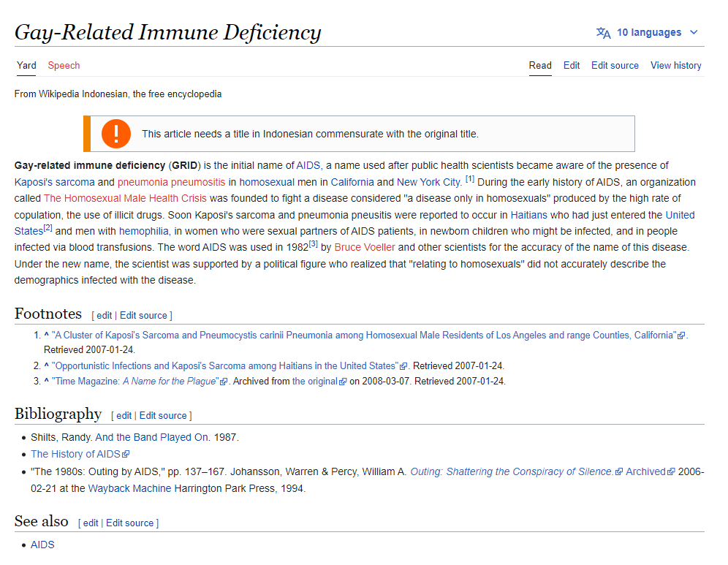Click external link icon after History of AIDS
The width and height of the screenshot is (728, 565).
(126, 455)
